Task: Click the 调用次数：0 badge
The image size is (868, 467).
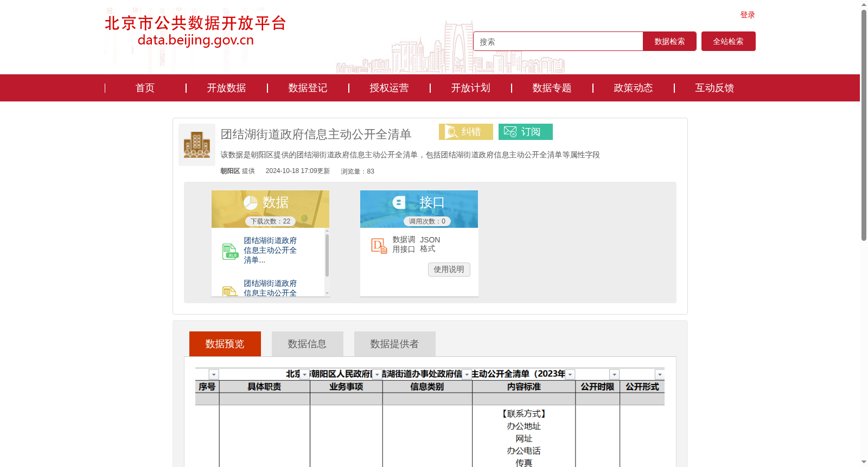Action: click(x=427, y=221)
